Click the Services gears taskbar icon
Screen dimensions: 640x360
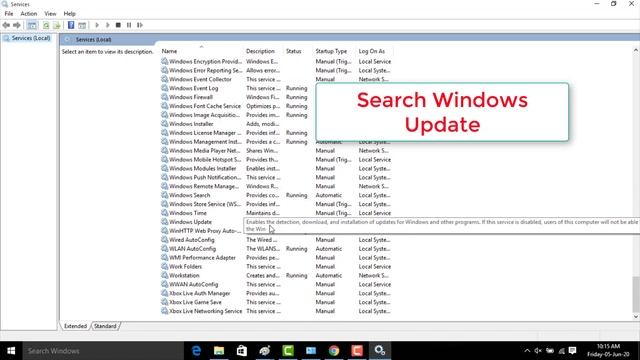point(380,351)
